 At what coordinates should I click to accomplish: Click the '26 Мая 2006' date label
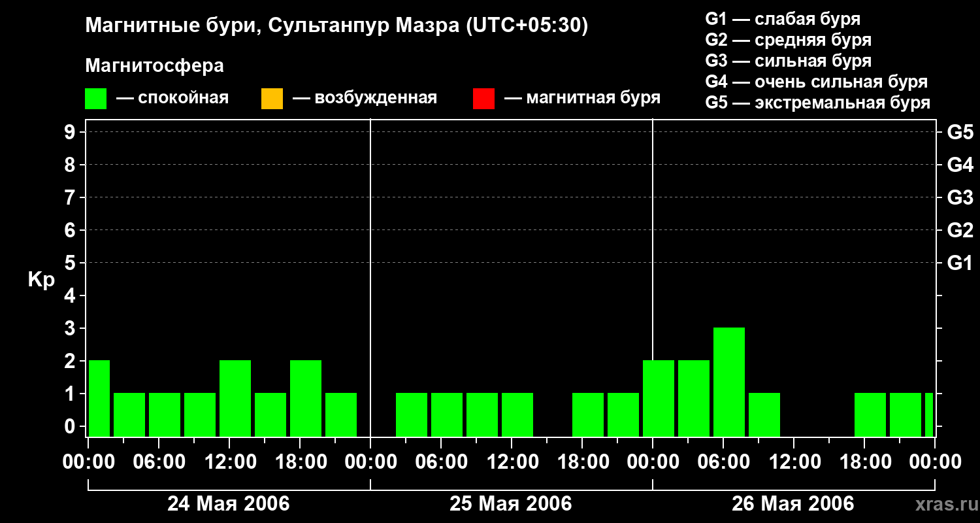tap(792, 503)
